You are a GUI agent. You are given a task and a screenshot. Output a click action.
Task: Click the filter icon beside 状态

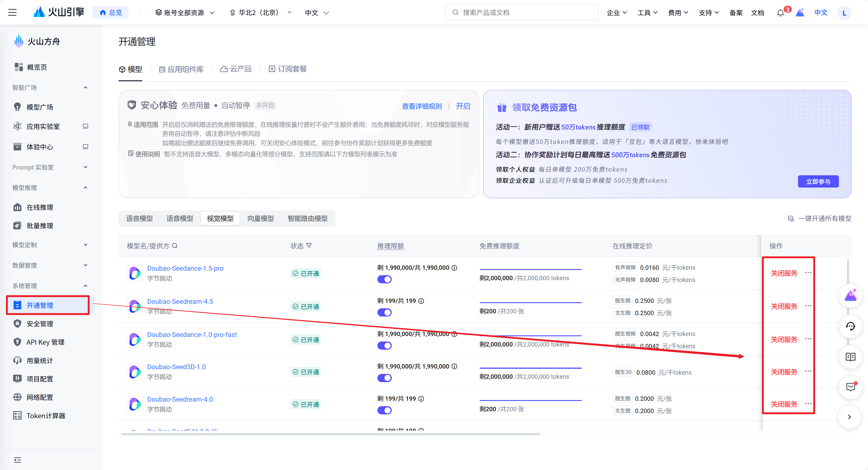click(x=309, y=246)
